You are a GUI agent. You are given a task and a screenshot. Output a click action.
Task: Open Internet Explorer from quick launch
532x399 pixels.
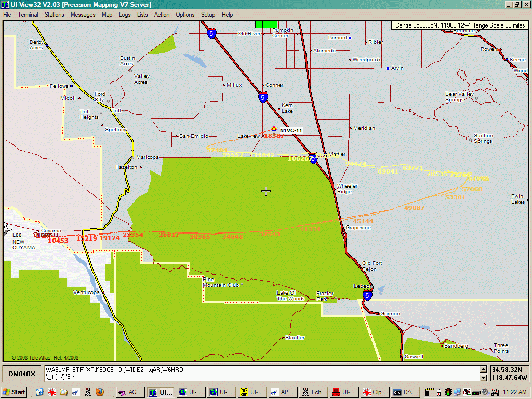pyautogui.click(x=39, y=392)
